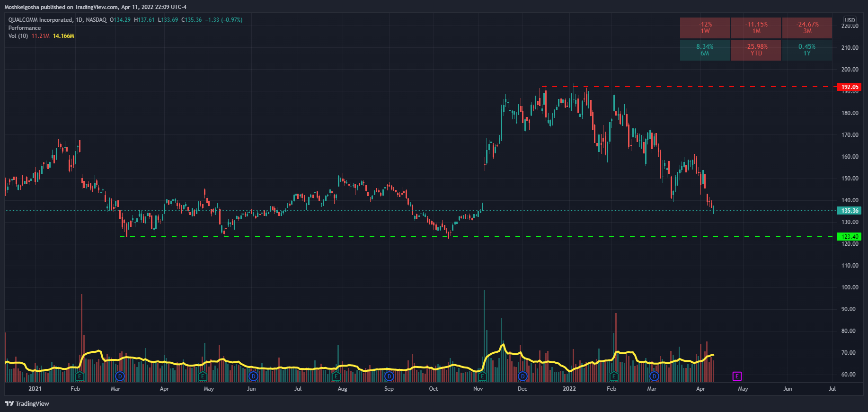This screenshot has height=412, width=868.
Task: Click the Performance indicator label
Action: pyautogui.click(x=25, y=28)
